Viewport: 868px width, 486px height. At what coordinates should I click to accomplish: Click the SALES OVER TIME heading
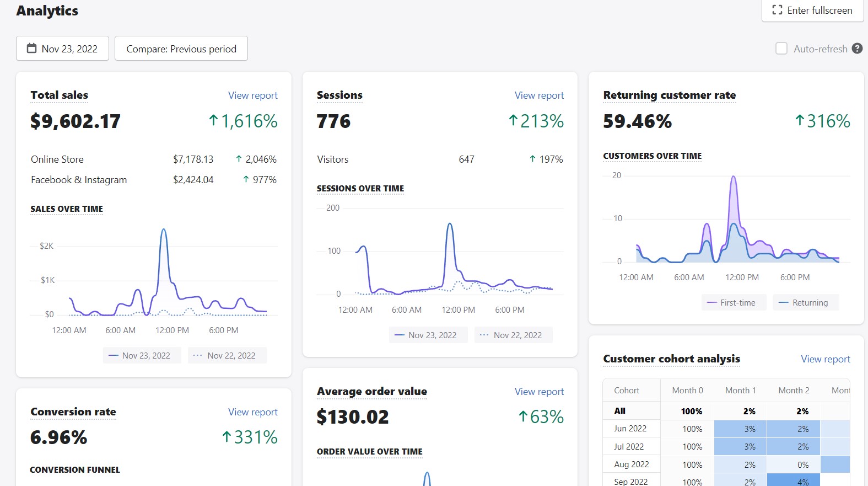point(67,209)
